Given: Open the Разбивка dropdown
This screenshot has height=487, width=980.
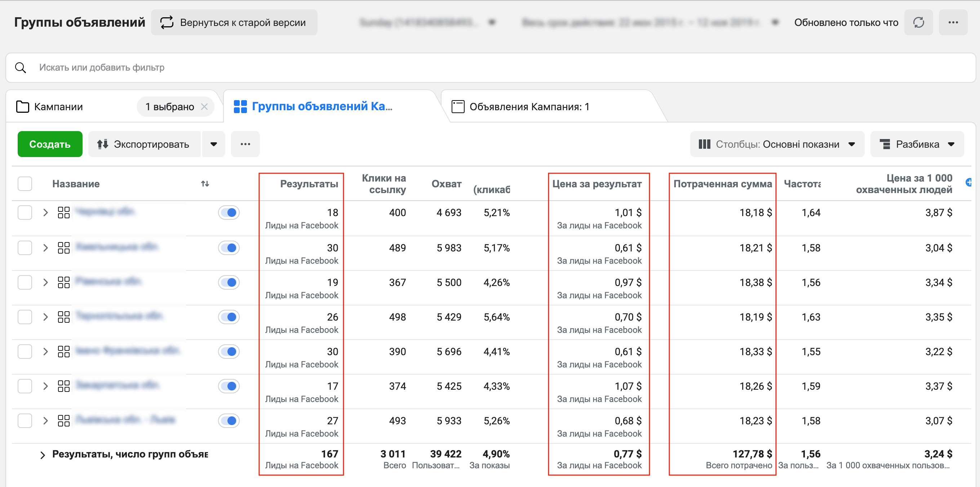Looking at the screenshot, I should point(917,144).
